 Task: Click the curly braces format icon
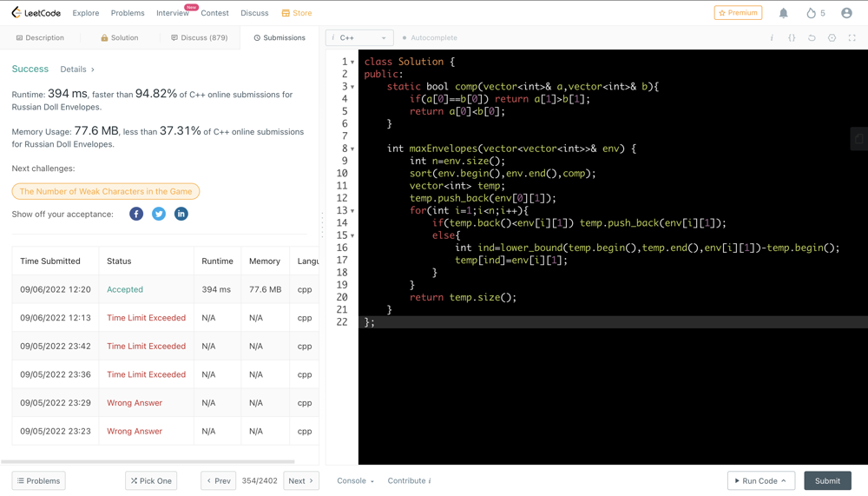[792, 38]
